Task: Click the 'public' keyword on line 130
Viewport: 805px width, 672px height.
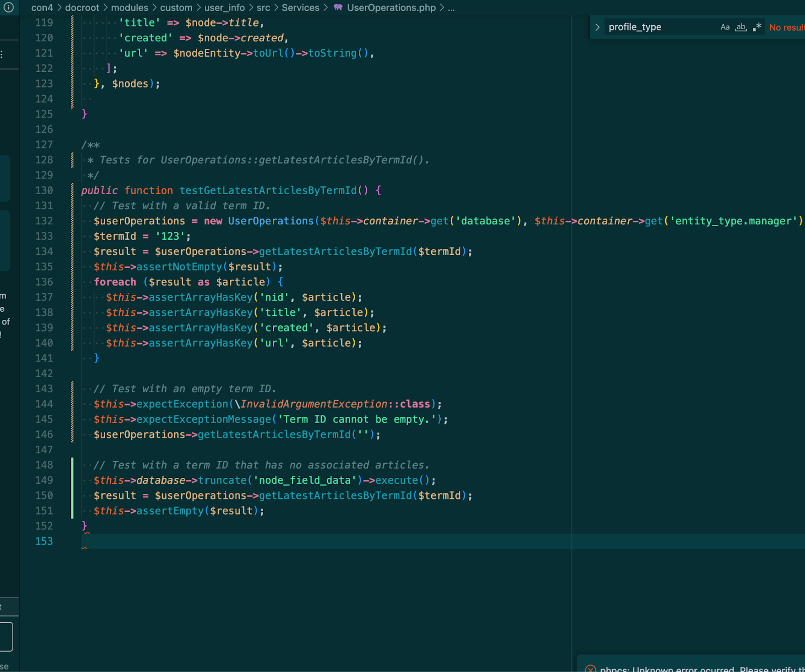Action: [x=100, y=191]
